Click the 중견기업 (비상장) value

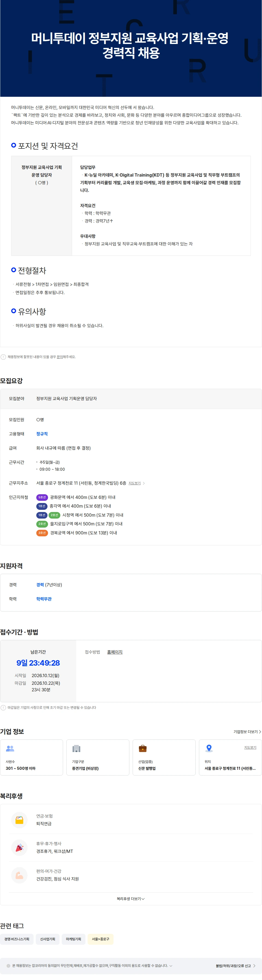[x=85, y=768]
